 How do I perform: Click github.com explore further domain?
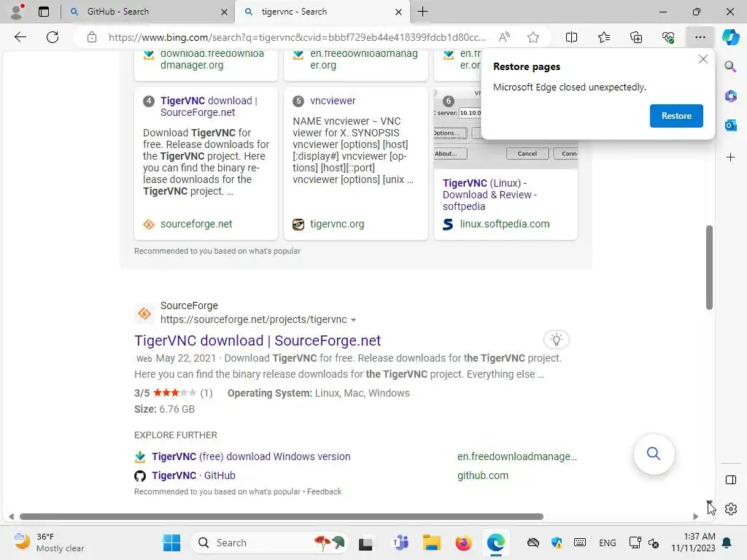coord(483,475)
